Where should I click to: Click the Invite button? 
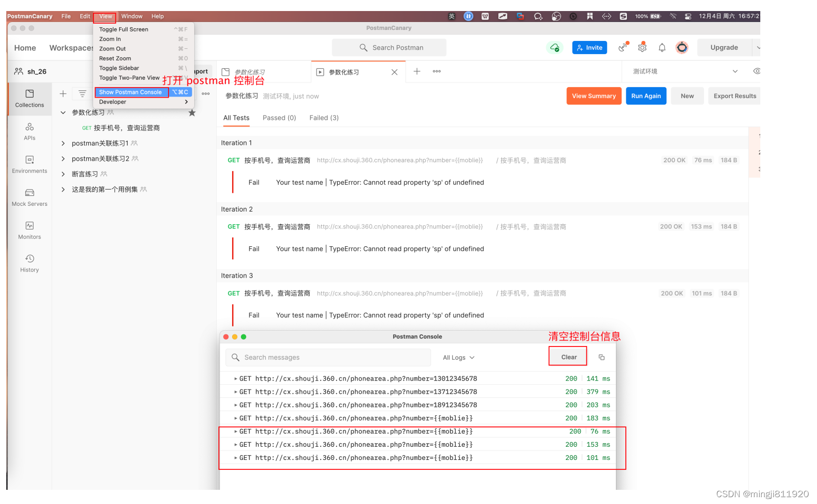[590, 48]
